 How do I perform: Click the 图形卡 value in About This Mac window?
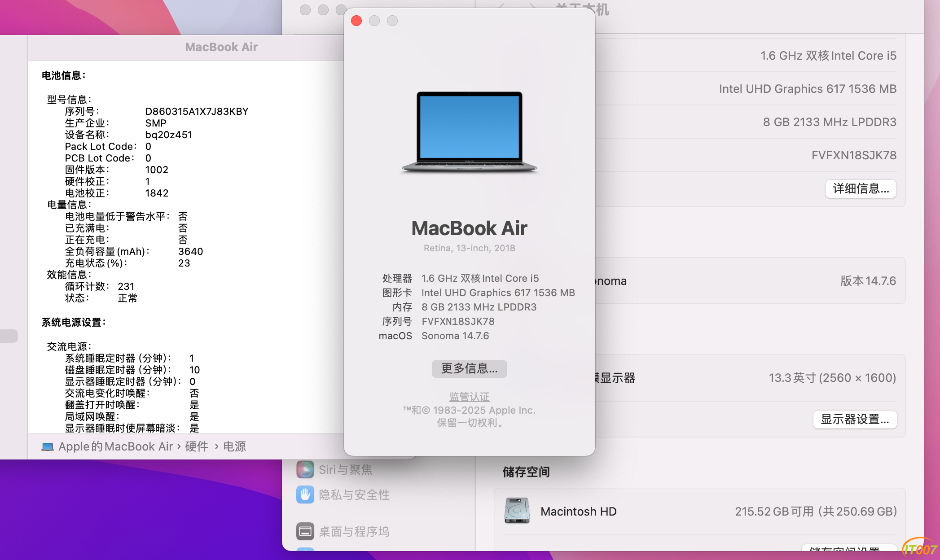point(498,293)
